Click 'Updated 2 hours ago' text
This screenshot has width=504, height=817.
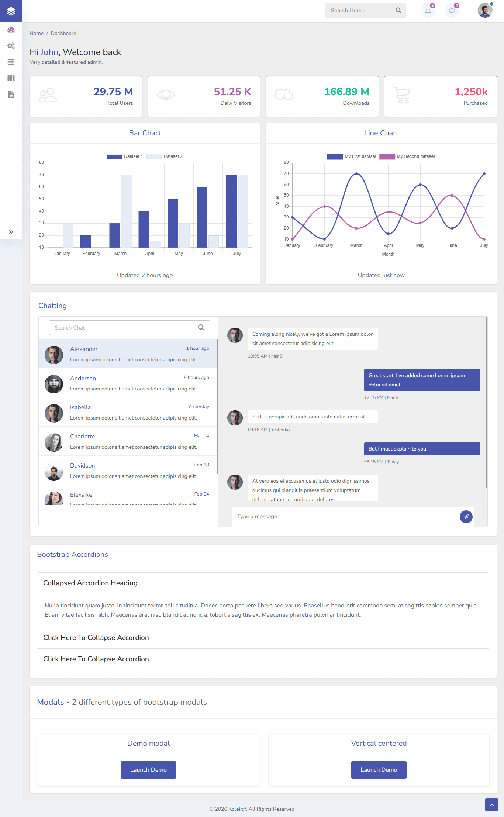(x=145, y=275)
